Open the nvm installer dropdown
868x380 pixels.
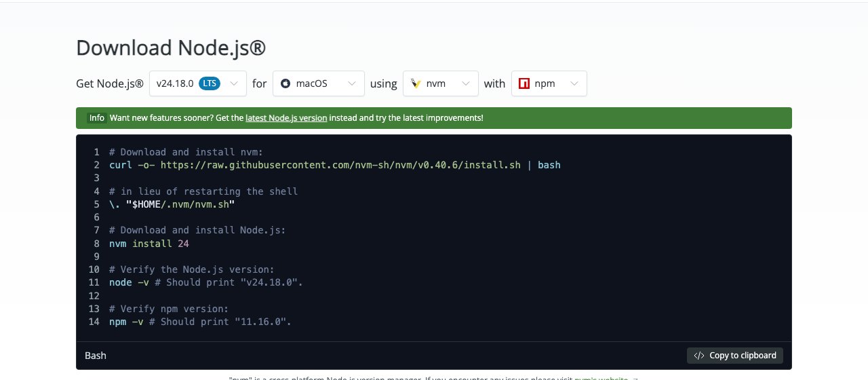(x=441, y=83)
